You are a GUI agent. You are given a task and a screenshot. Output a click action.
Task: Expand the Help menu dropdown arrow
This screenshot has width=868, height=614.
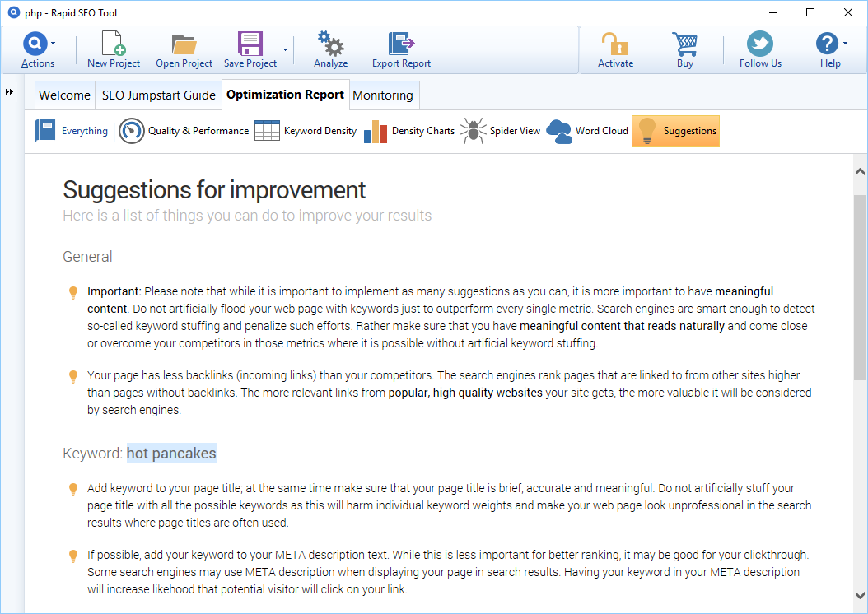(845, 43)
